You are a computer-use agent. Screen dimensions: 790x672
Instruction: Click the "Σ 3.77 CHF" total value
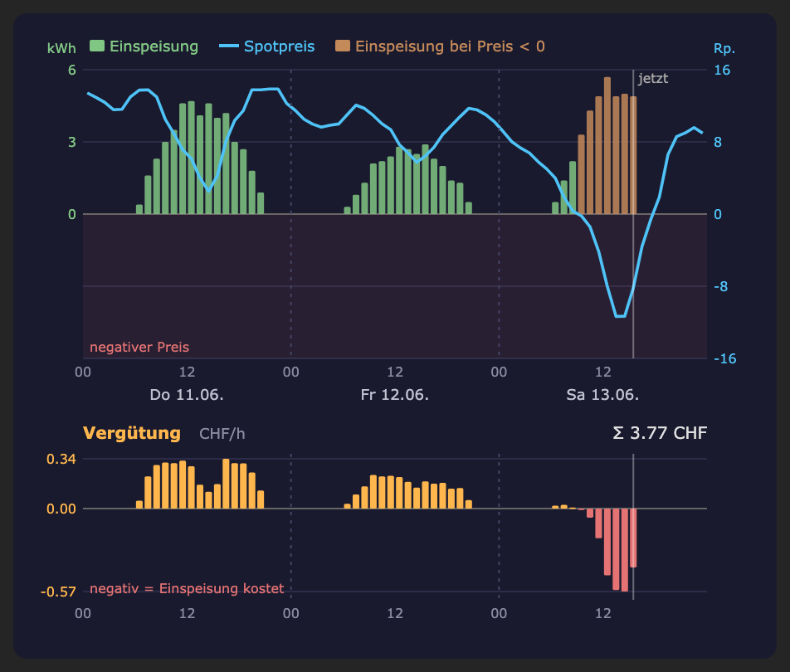(660, 433)
